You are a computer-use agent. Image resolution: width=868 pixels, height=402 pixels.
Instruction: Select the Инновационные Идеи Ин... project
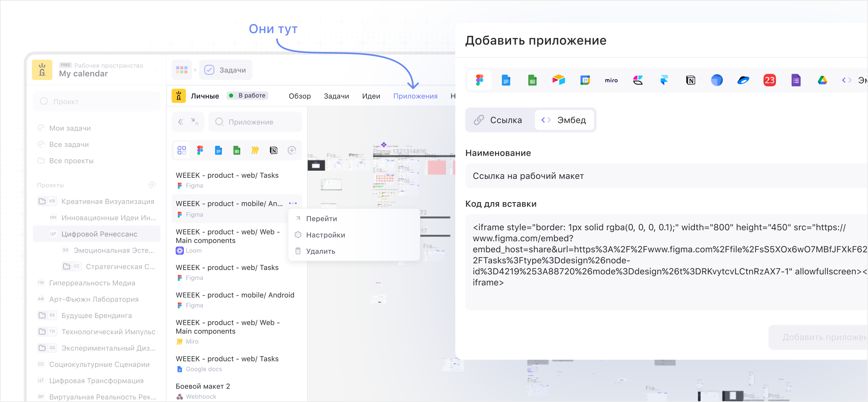point(97,218)
